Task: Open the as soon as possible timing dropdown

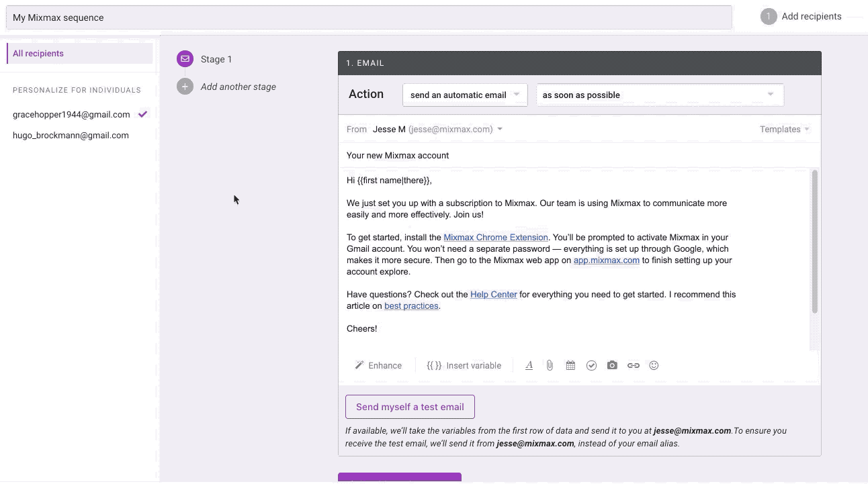Action: pyautogui.click(x=660, y=95)
